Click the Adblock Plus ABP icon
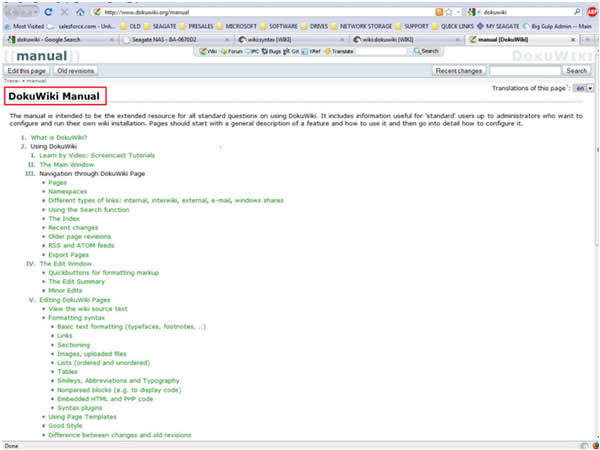Viewport: 600px width, 450px height. 592,11
